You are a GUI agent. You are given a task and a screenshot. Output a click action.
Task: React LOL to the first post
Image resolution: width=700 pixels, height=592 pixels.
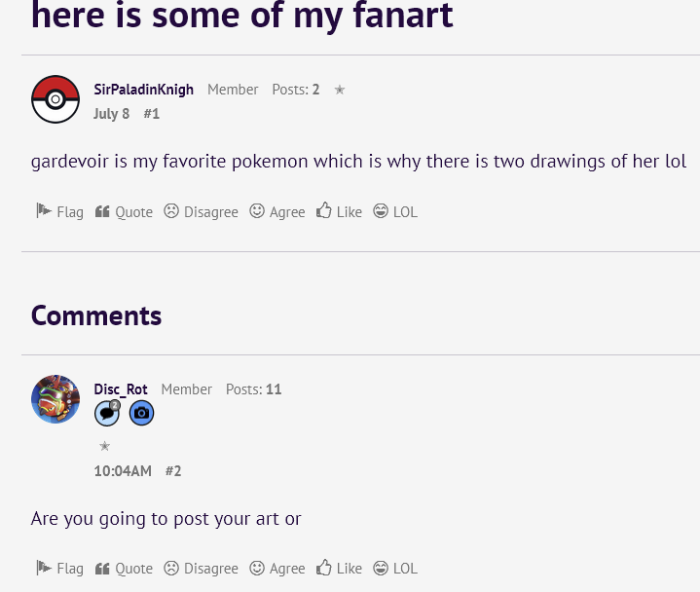[395, 211]
